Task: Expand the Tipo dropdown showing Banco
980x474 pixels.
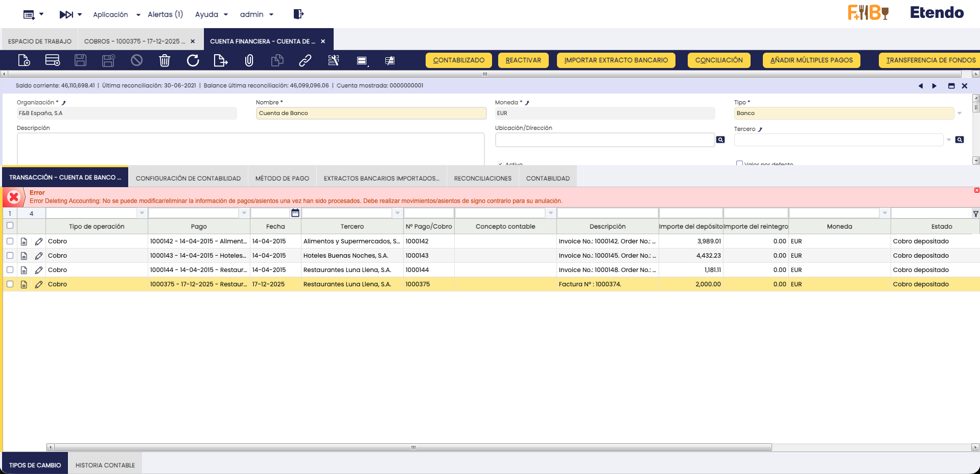Action: coord(959,114)
